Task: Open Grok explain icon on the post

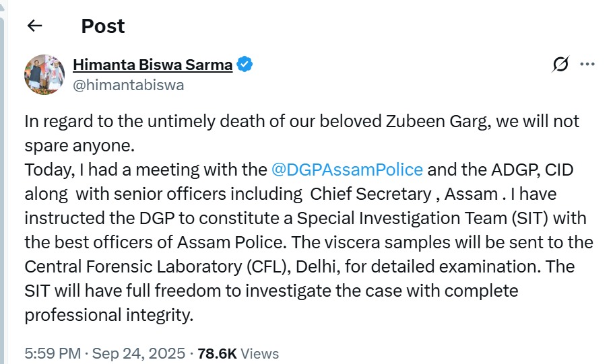Action: point(560,65)
